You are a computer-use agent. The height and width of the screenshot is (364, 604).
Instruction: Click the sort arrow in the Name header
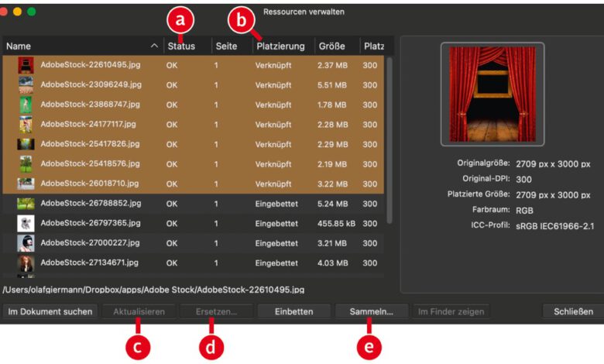click(154, 46)
